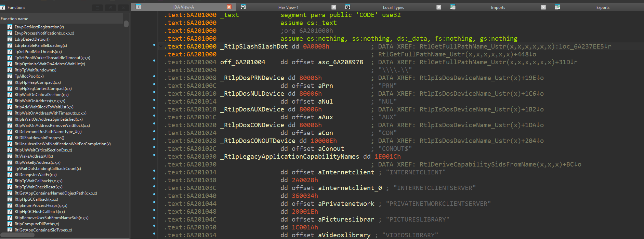
Task: Click the IDA View-A tab icon
Action: (x=138, y=7)
